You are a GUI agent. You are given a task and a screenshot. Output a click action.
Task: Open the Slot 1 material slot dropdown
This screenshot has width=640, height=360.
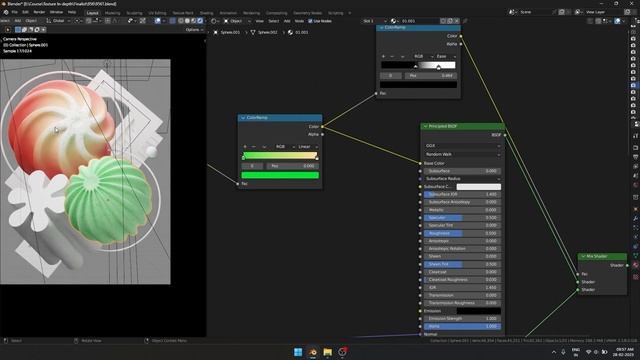(x=374, y=21)
